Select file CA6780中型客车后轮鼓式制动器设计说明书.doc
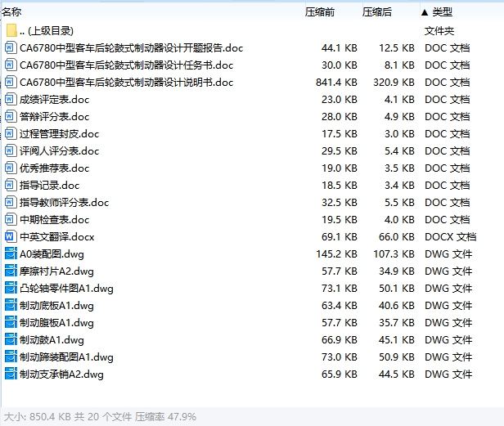 126,83
